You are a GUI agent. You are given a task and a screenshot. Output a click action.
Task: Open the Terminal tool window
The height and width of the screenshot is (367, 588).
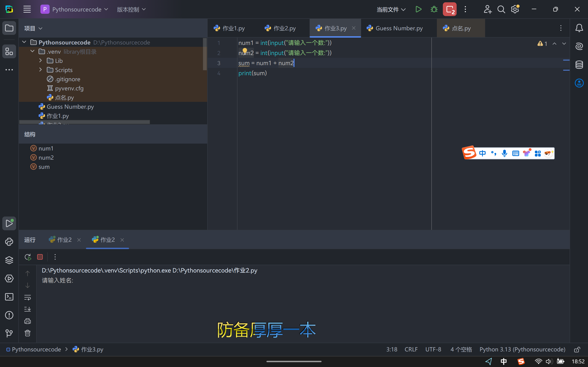click(9, 297)
